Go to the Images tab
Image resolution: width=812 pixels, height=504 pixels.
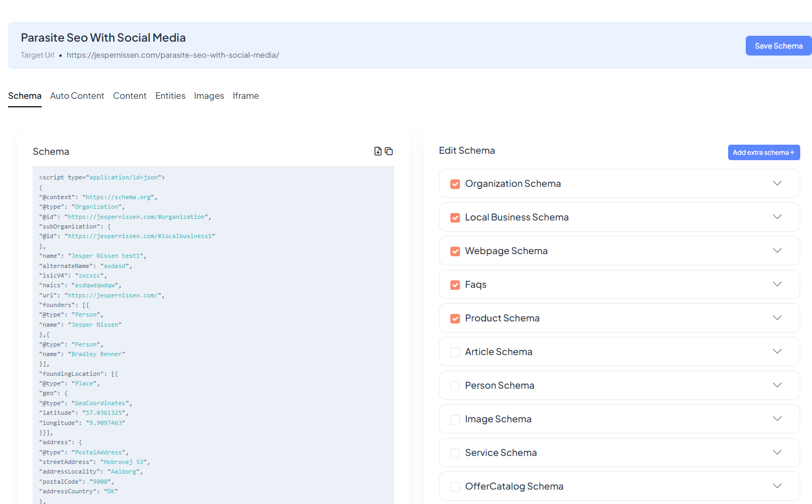[209, 96]
